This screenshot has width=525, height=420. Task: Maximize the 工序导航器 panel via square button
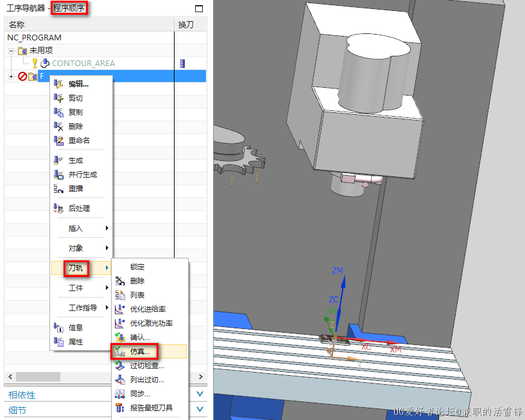[x=198, y=9]
